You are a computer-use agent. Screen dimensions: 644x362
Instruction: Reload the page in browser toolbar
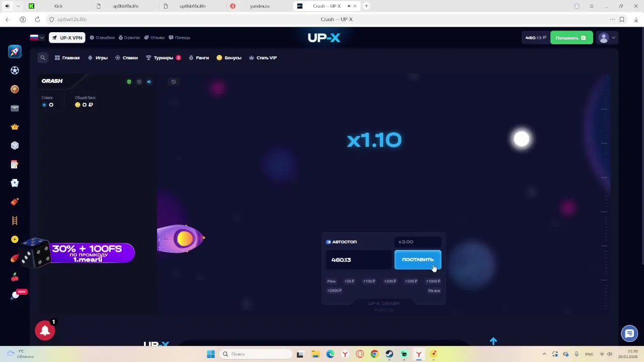(x=37, y=19)
